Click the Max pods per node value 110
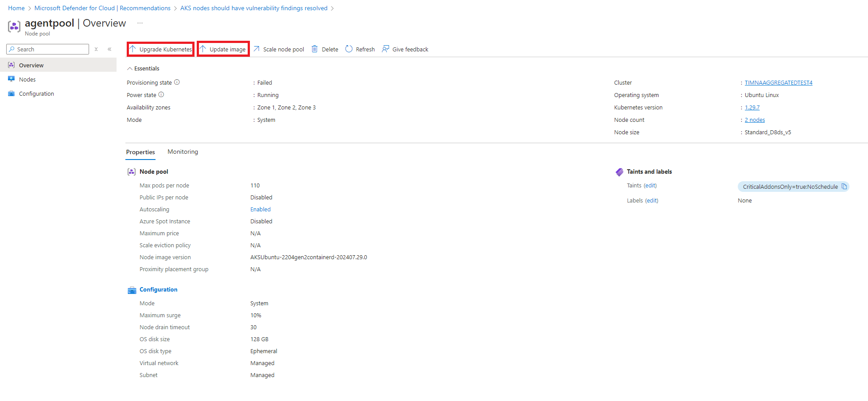 coord(255,186)
